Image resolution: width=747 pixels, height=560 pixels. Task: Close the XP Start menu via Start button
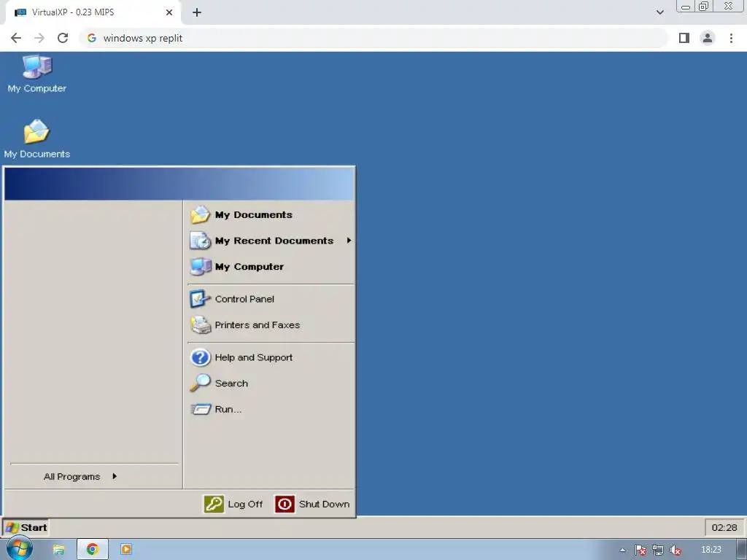pyautogui.click(x=26, y=528)
